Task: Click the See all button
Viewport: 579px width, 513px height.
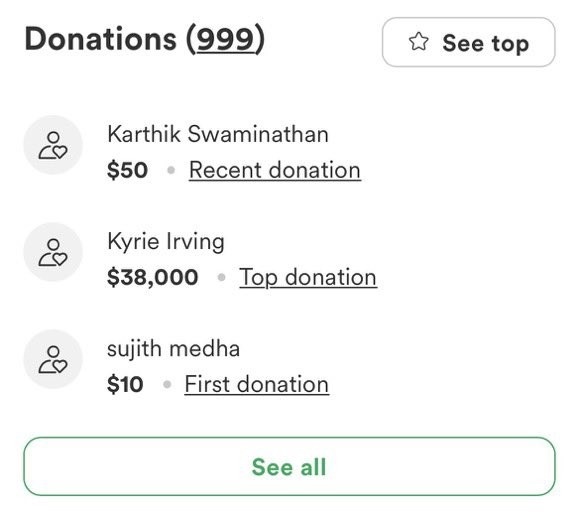Action: [x=289, y=466]
